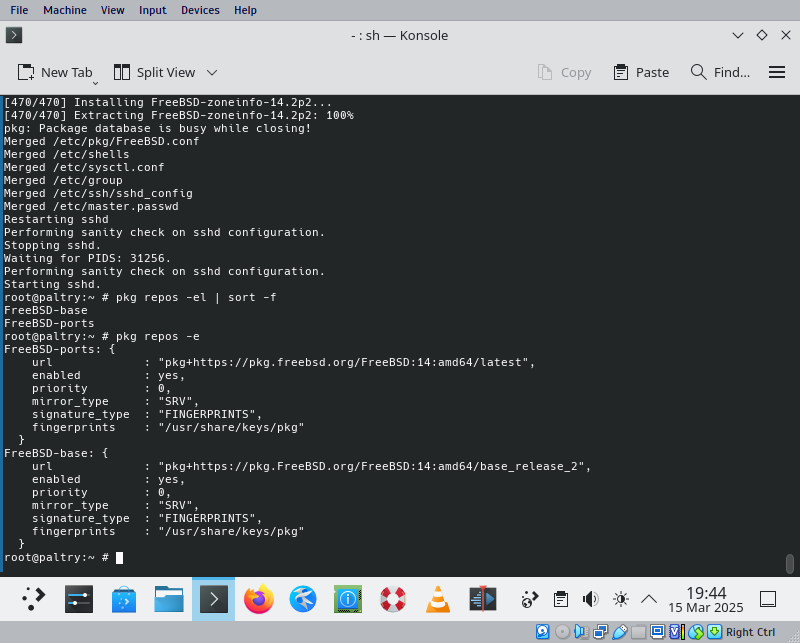Click the 19:44 clock widget
Image resolution: width=800 pixels, height=643 pixels.
706,600
